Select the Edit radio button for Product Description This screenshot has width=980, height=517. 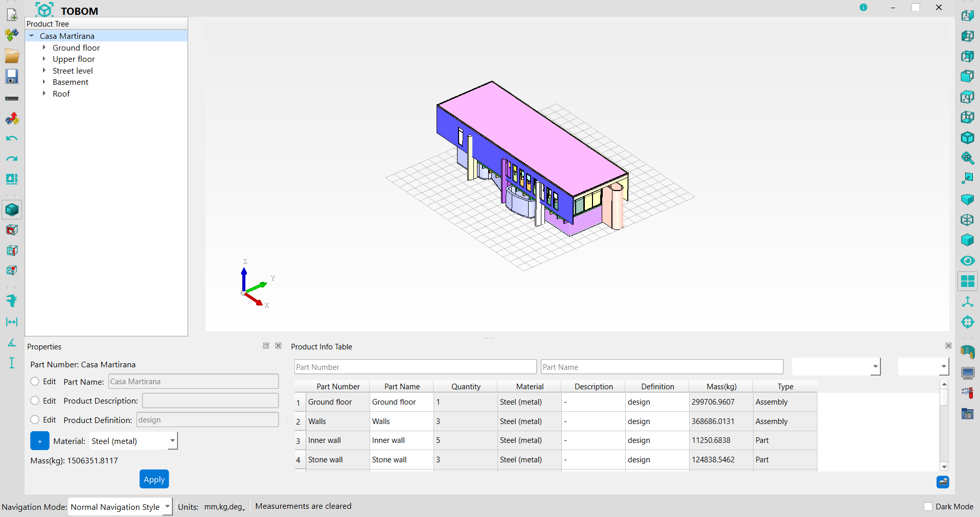[35, 401]
